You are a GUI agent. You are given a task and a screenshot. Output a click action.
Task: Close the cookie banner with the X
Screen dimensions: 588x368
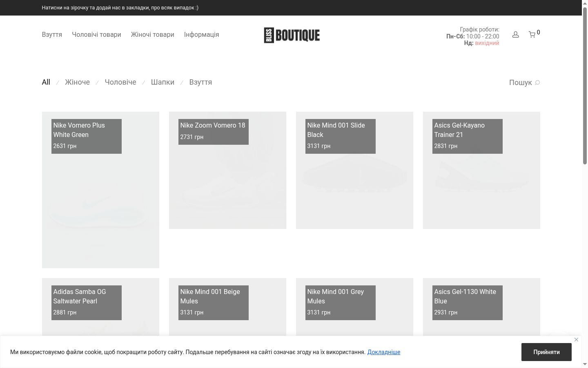[576, 340]
